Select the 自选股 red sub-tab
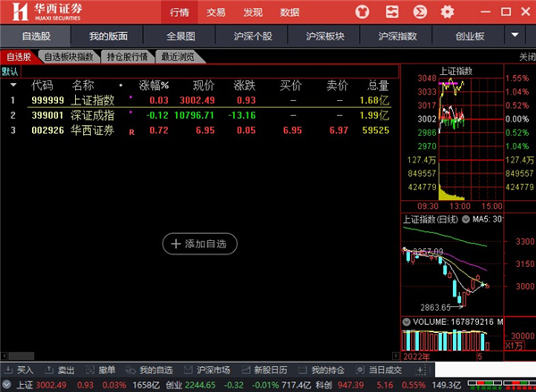The height and width of the screenshot is (392, 536). coord(19,57)
